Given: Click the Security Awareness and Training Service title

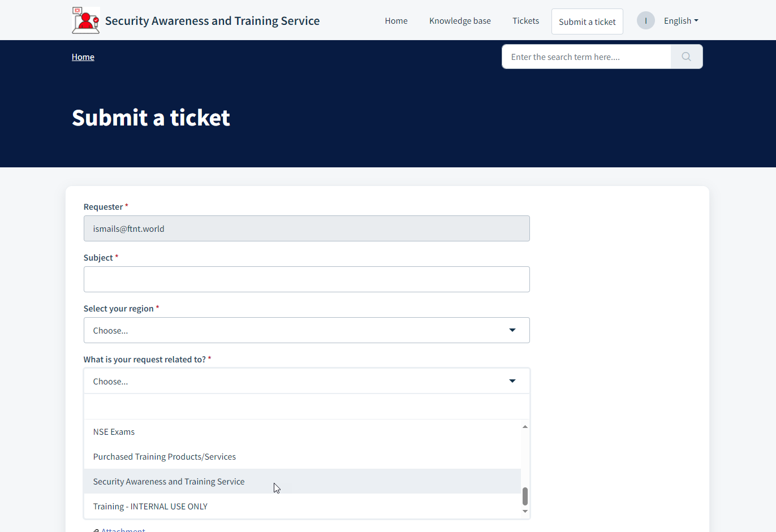Looking at the screenshot, I should tap(212, 21).
